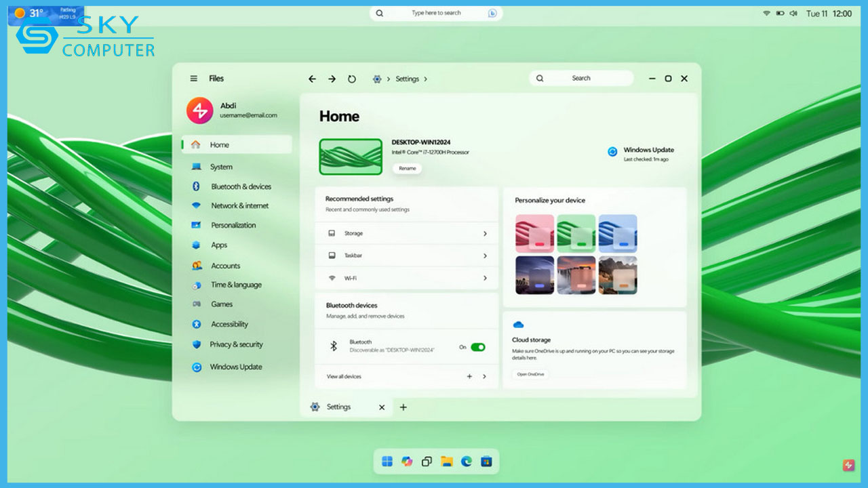Expand the Storage recommended setting
The height and width of the screenshot is (488, 868).
[484, 233]
